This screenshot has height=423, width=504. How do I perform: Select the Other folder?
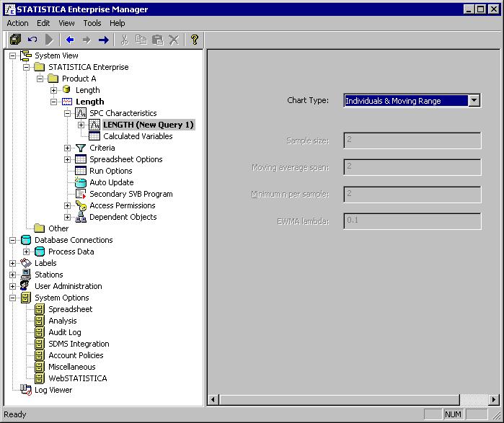pos(58,228)
